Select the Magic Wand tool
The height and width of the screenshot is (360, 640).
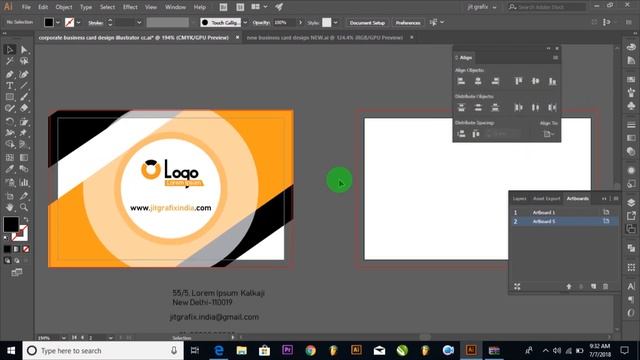[10, 61]
